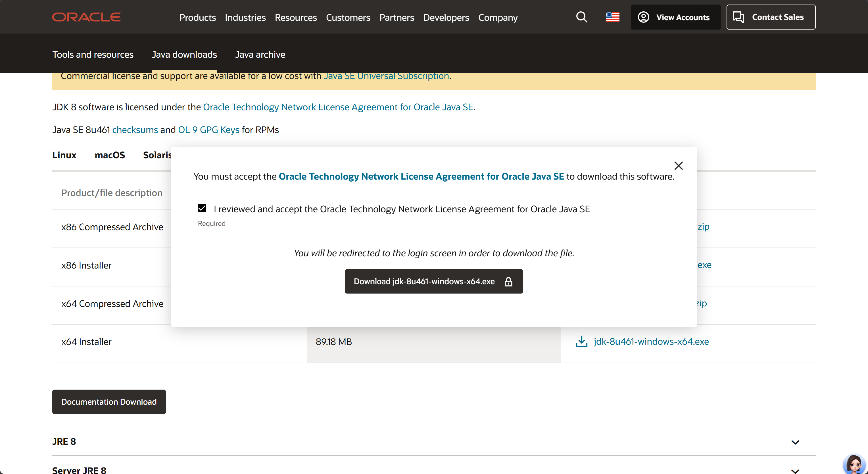Open the Developers menu

(x=446, y=17)
